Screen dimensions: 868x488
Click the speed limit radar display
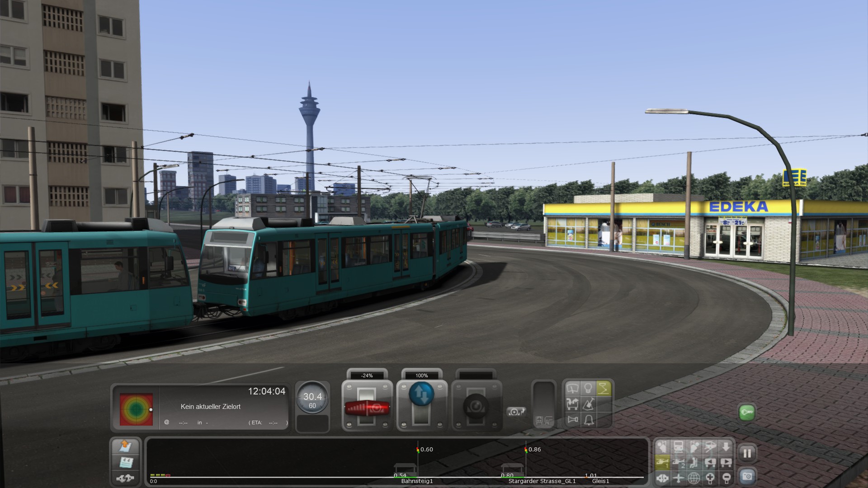(x=136, y=409)
